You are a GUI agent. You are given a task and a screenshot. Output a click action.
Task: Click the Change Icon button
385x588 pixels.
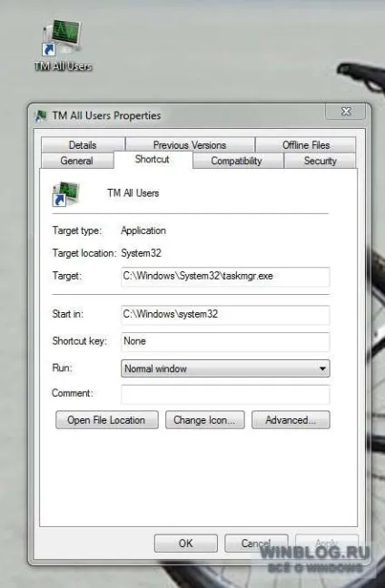point(205,419)
